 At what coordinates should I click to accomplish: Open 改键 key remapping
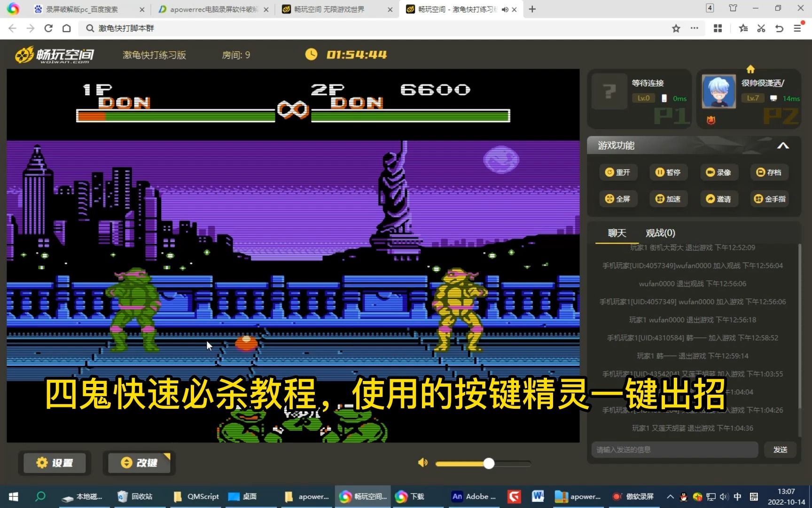(139, 463)
